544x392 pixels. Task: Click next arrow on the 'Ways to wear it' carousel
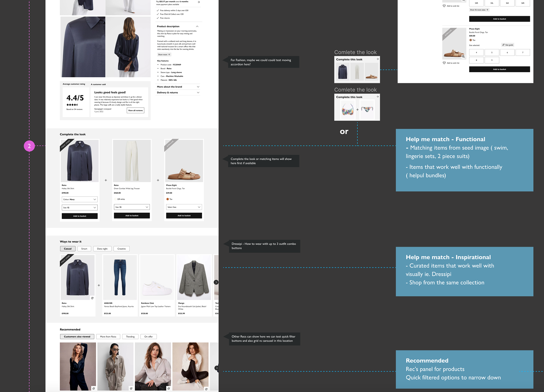click(216, 282)
